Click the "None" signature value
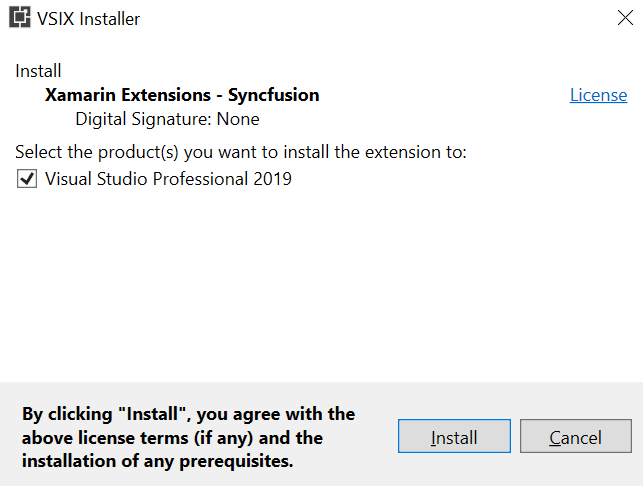Screen dimensions: 643x486 point(239,119)
